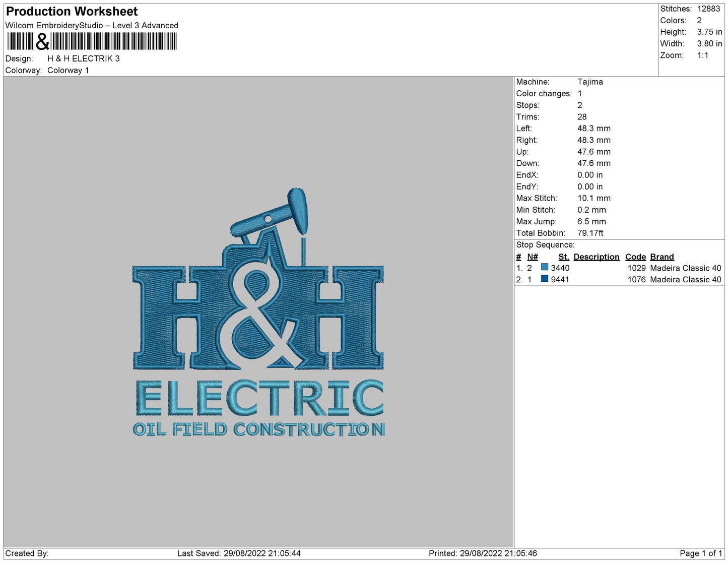Click the 'Code' column header
Image resolution: width=728 pixels, height=563 pixels.
636,257
